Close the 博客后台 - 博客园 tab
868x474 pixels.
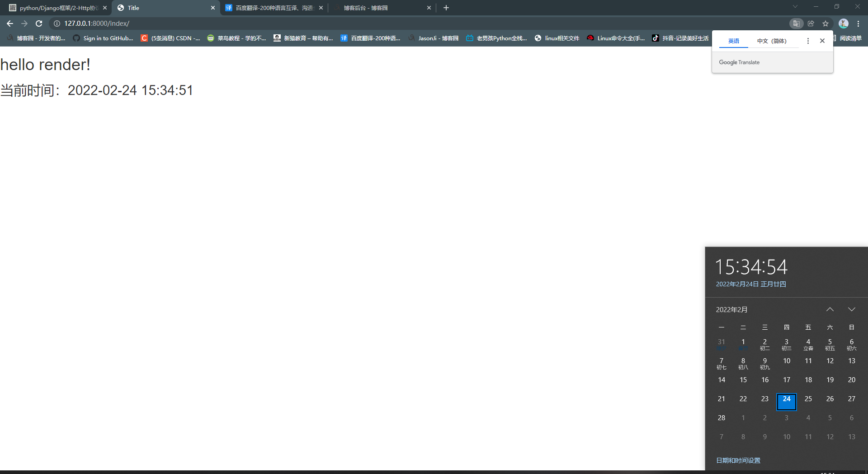click(429, 8)
